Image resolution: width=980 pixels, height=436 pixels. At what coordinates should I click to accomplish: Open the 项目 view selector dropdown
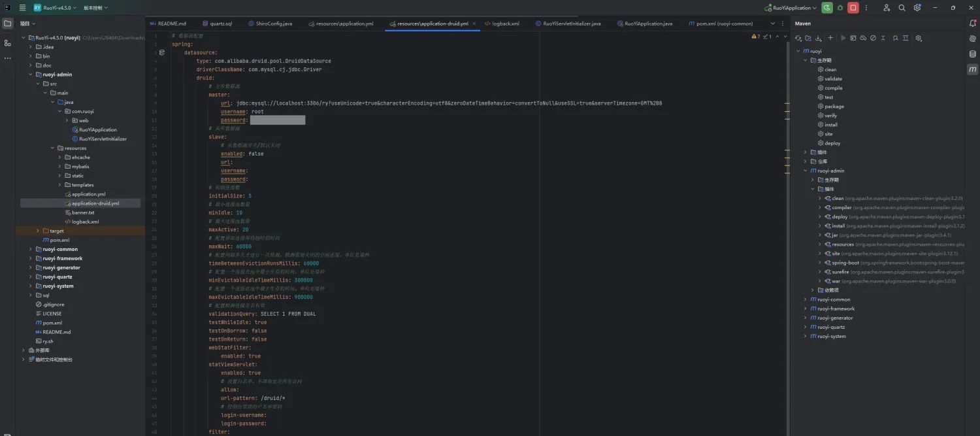click(28, 24)
